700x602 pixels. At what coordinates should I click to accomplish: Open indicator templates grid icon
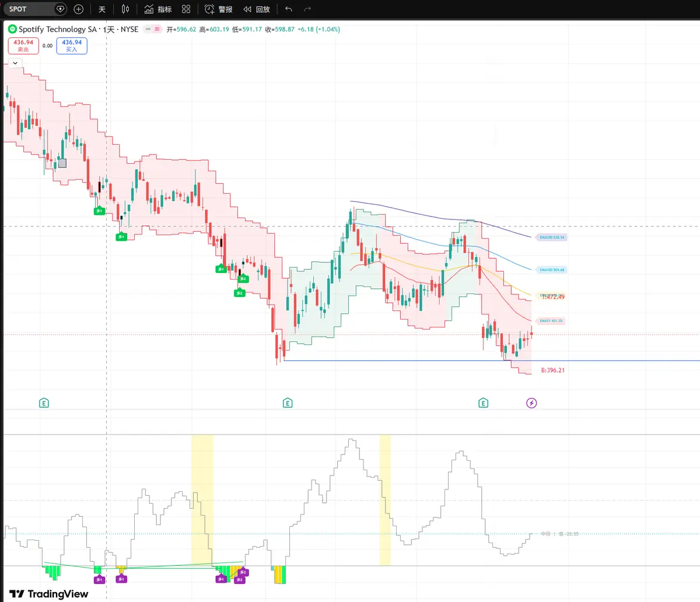pyautogui.click(x=186, y=9)
